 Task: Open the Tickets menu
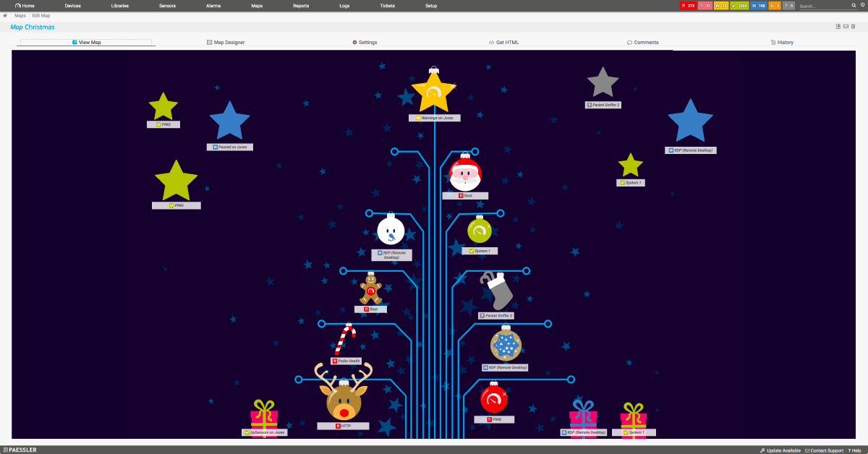(388, 6)
